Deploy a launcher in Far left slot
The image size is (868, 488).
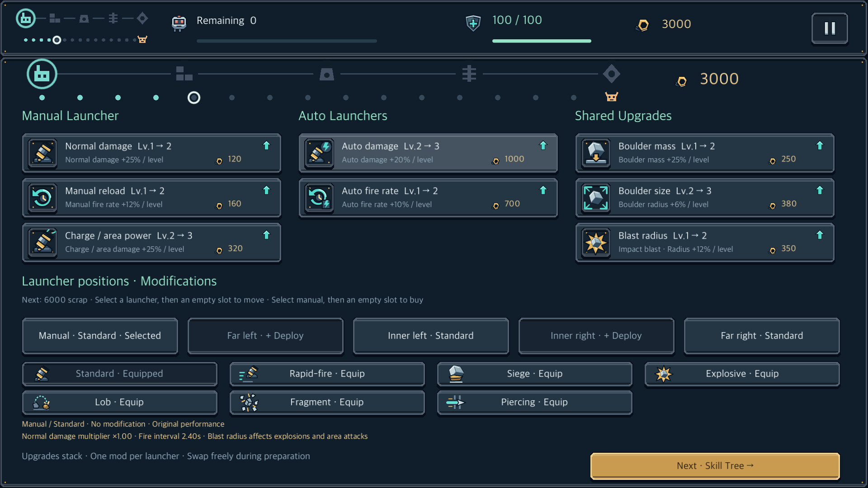point(265,336)
